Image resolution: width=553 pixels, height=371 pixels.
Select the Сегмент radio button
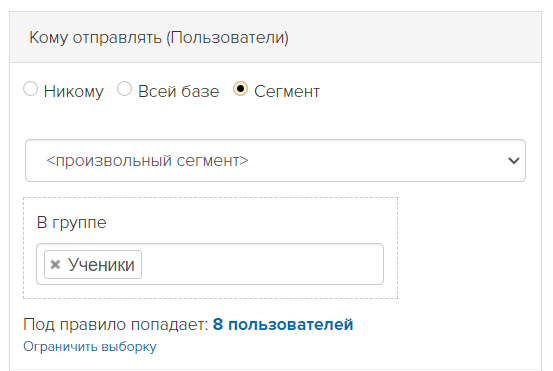241,89
